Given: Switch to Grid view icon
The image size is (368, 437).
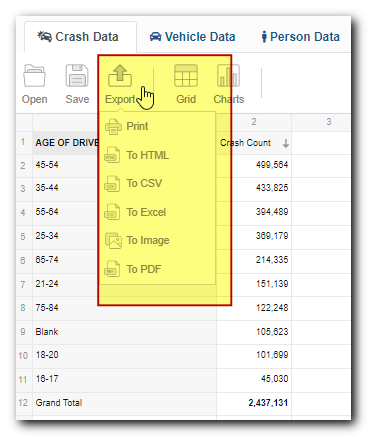Looking at the screenshot, I should [186, 76].
